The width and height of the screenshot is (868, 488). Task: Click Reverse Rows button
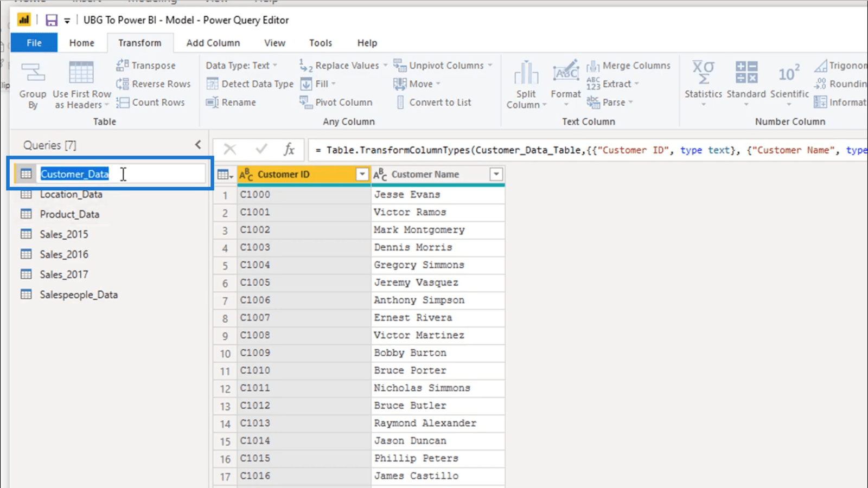[154, 84]
